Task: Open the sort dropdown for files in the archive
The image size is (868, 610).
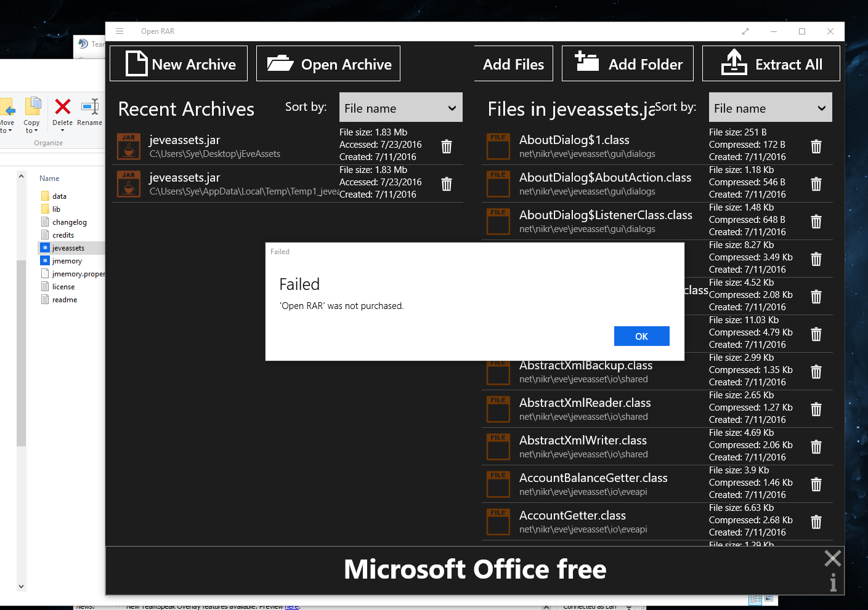Action: coord(771,108)
